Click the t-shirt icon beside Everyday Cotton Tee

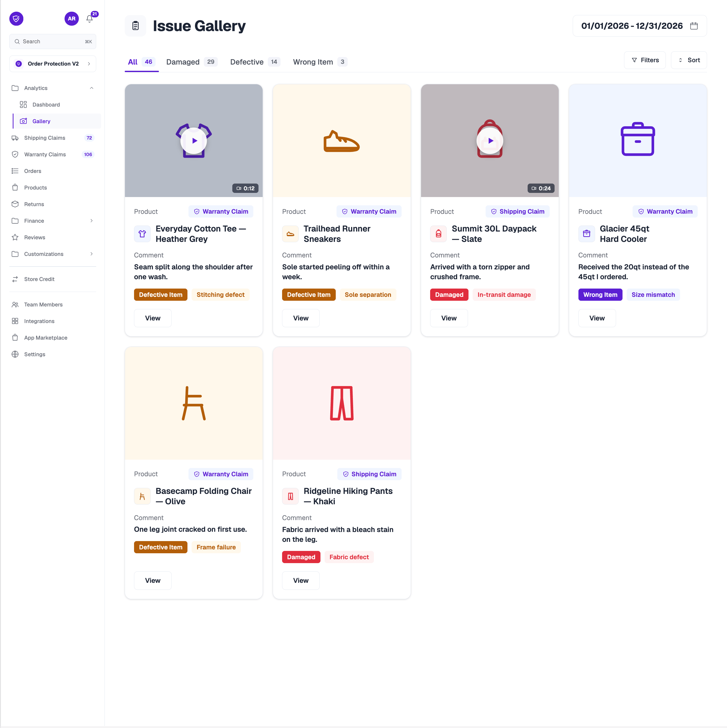pyautogui.click(x=142, y=234)
